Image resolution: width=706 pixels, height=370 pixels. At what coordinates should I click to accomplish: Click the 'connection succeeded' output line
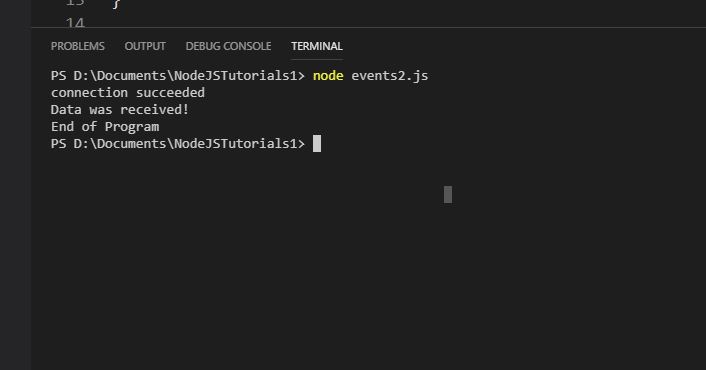pyautogui.click(x=128, y=93)
